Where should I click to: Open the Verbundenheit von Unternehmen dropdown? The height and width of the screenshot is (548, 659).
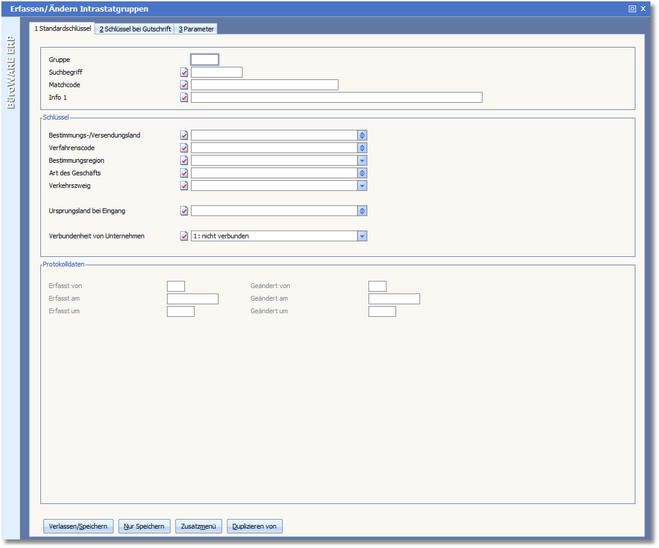tap(362, 237)
